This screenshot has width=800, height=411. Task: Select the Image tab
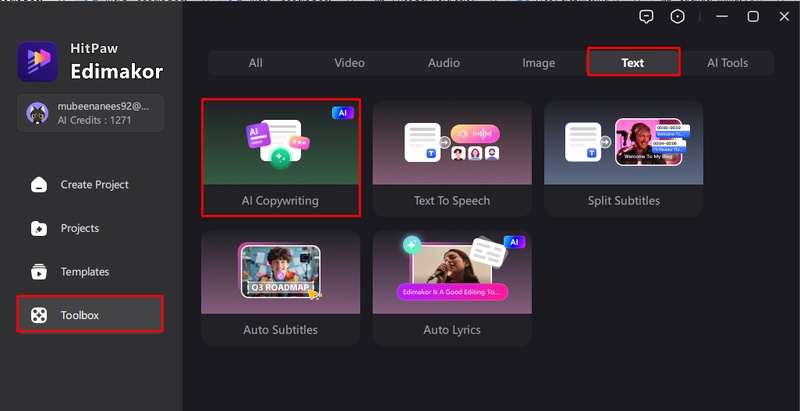538,63
